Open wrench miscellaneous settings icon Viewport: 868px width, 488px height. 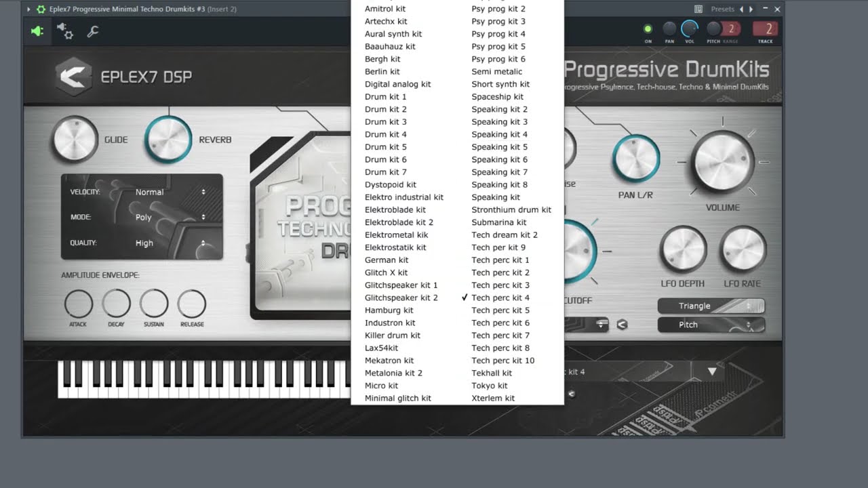93,31
